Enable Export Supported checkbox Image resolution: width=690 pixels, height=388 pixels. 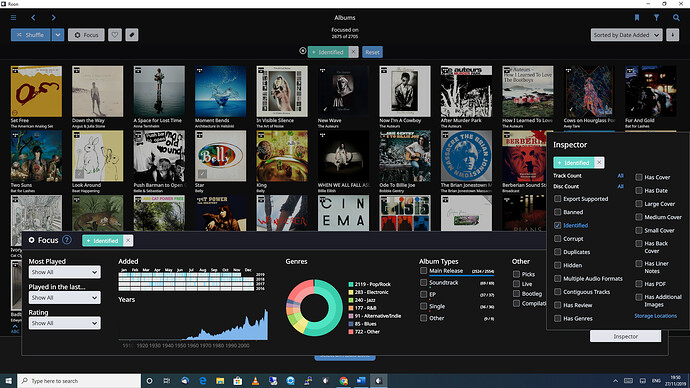[558, 199]
